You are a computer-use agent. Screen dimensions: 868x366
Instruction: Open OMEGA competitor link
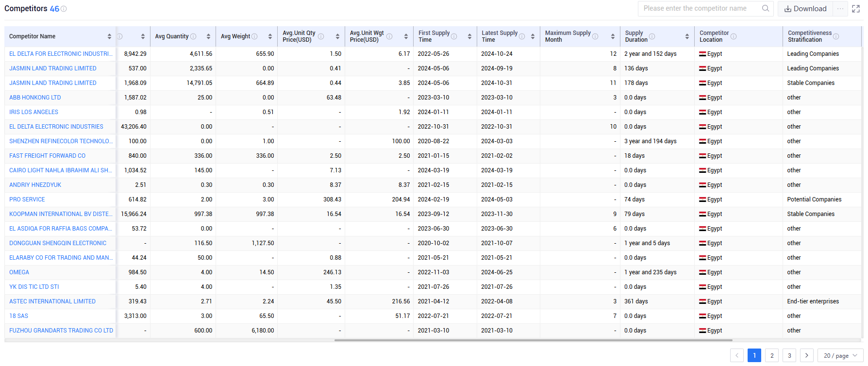click(19, 272)
